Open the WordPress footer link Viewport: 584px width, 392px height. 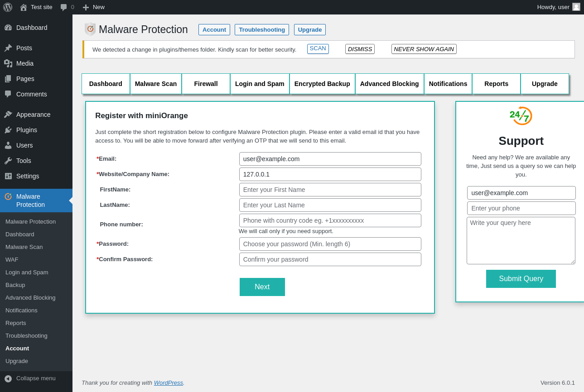[168, 383]
